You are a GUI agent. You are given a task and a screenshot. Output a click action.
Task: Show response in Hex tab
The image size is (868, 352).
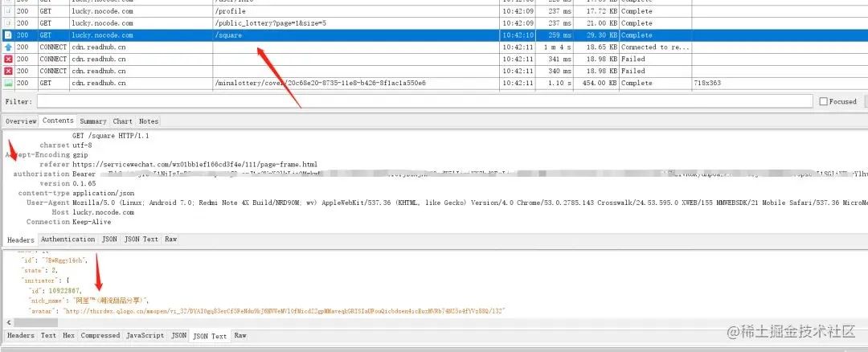click(x=68, y=335)
